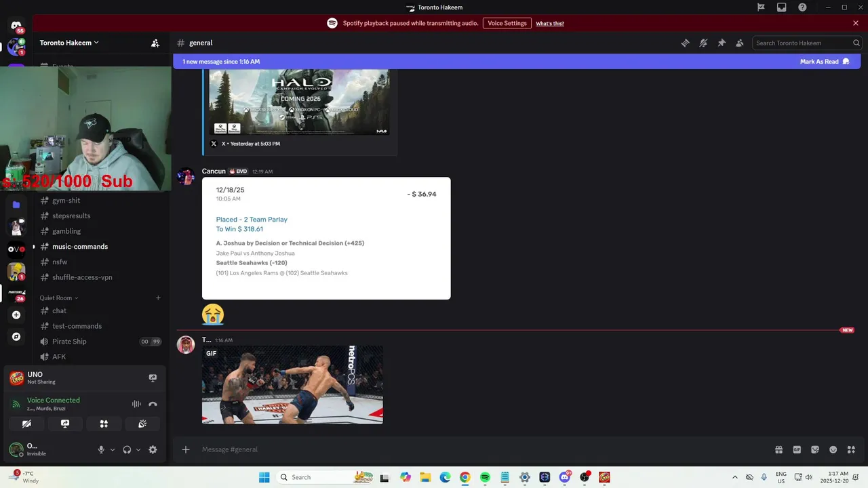
Task: Open Google Chrome from the taskbar
Action: 465,477
